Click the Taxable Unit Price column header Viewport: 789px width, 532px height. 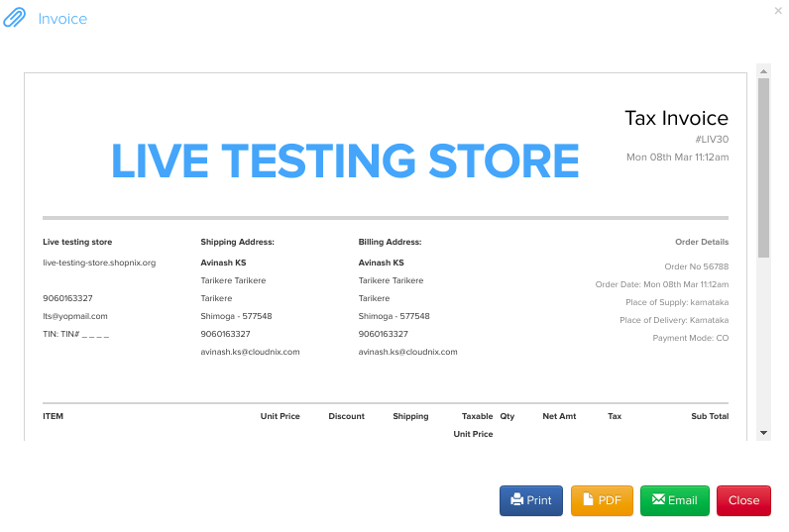tap(473, 425)
